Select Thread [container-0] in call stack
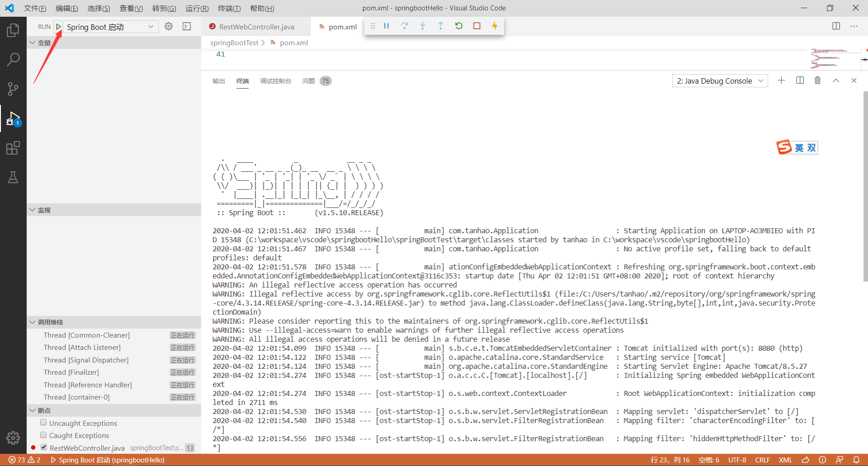 pyautogui.click(x=113, y=397)
